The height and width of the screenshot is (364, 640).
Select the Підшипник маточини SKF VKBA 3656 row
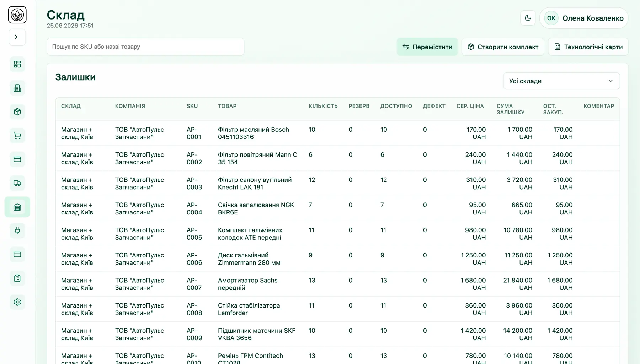coord(337,334)
